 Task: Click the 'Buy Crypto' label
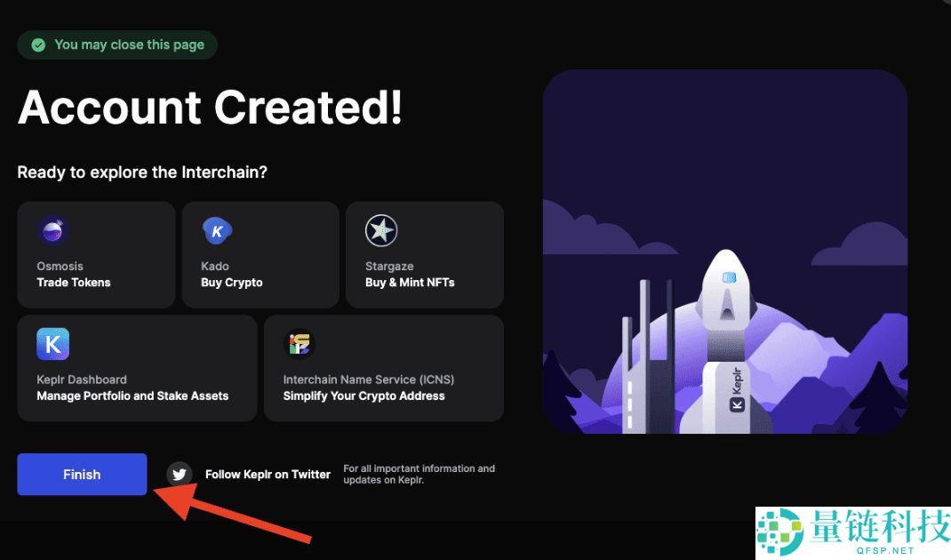point(232,282)
